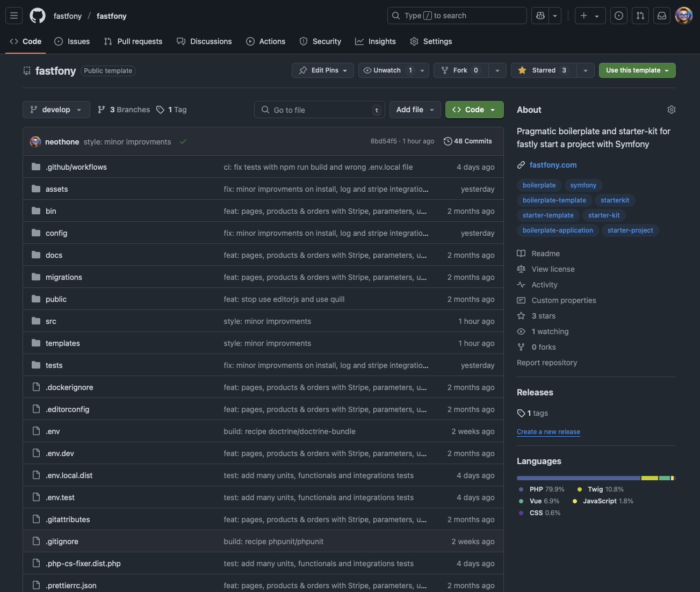The image size is (700, 592).
Task: Open the develop branch dropdown
Action: click(56, 110)
